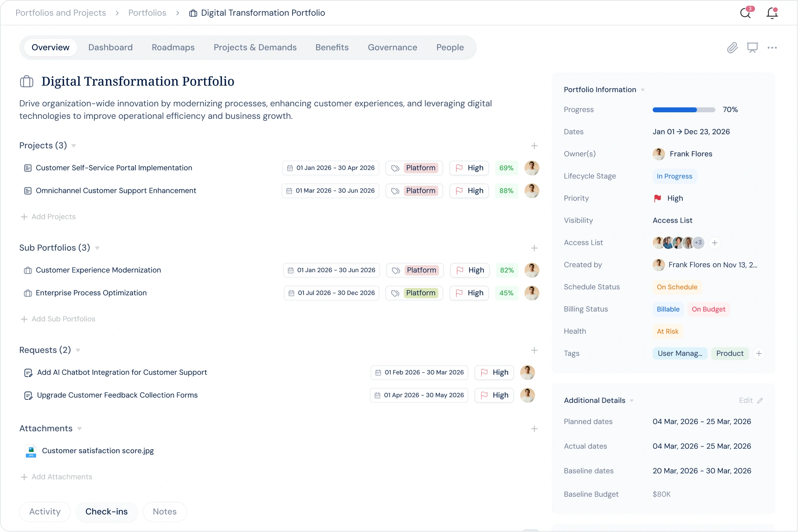Click the plus icon in Attachments header

(534, 429)
